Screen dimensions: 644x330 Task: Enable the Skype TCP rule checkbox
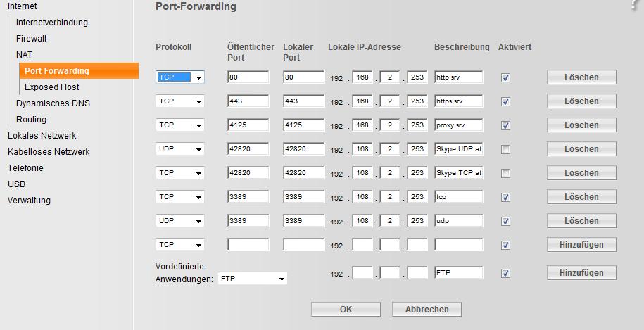(505, 173)
